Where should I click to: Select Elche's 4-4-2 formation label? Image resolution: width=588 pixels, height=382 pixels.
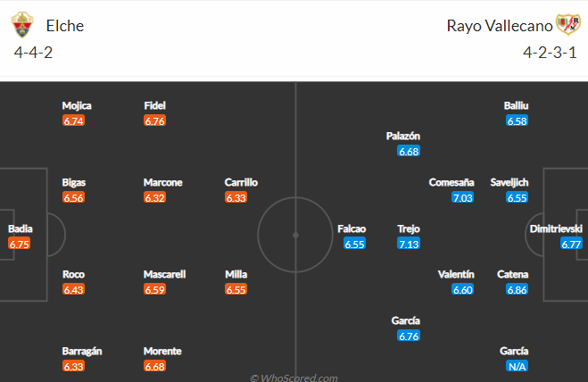coord(33,53)
